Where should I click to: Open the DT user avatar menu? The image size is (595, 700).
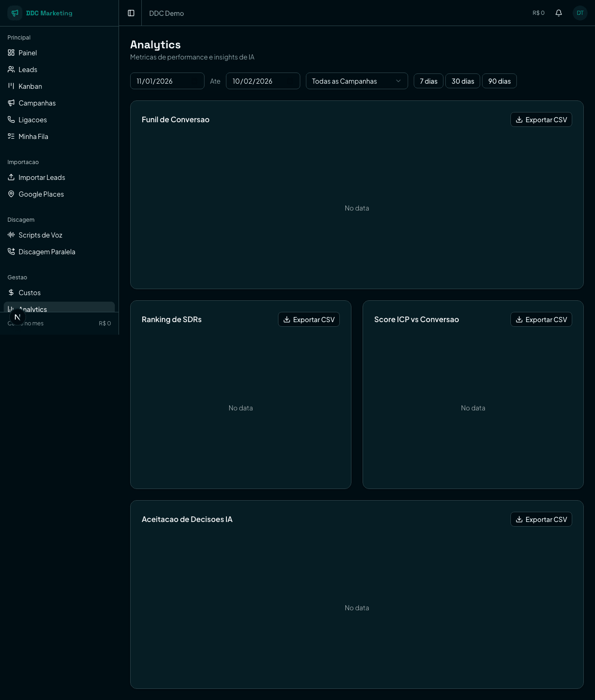tap(580, 13)
